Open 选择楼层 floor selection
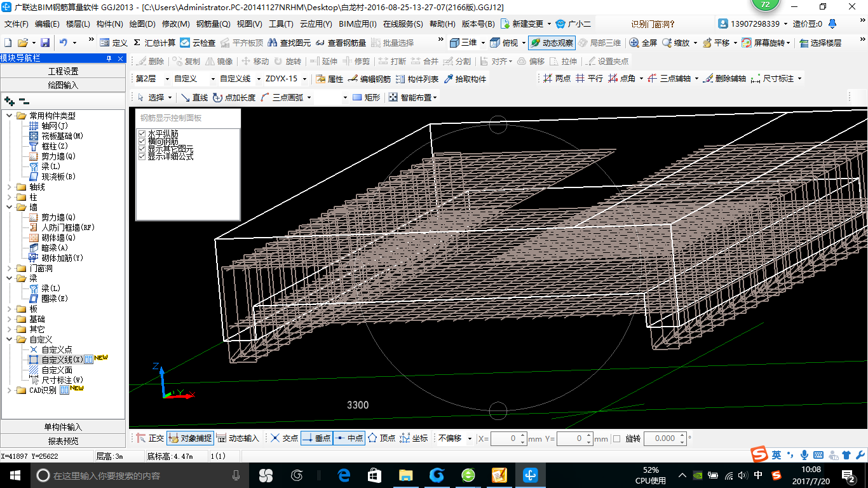This screenshot has height=488, width=868. (820, 43)
